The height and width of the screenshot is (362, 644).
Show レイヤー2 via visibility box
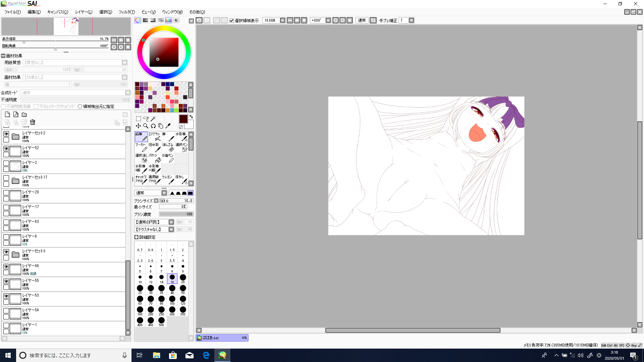click(x=6, y=163)
